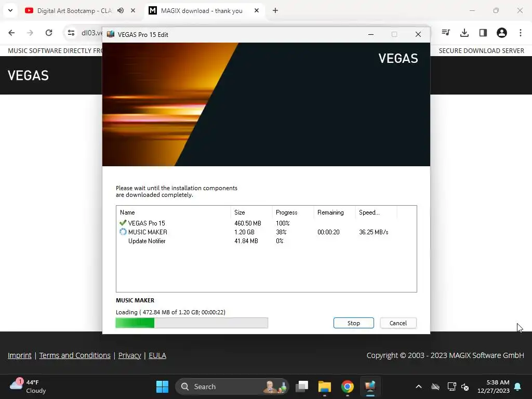Click the taskbar Search box
The width and height of the screenshot is (532, 399).
[x=232, y=387]
